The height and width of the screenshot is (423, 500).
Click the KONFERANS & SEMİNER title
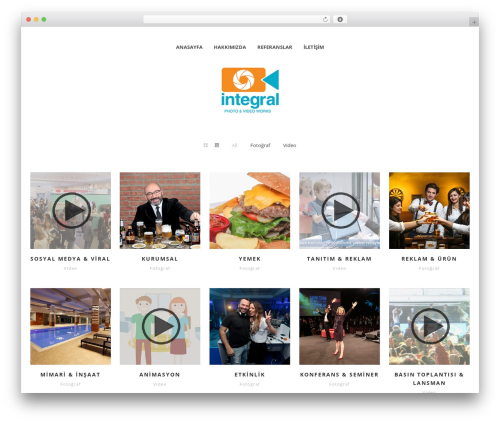pos(339,375)
